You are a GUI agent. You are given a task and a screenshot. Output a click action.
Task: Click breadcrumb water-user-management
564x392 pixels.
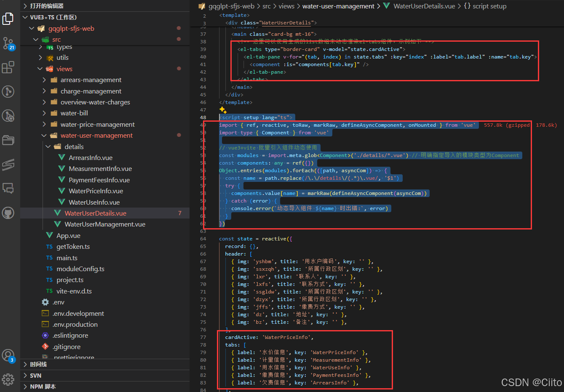[338, 6]
